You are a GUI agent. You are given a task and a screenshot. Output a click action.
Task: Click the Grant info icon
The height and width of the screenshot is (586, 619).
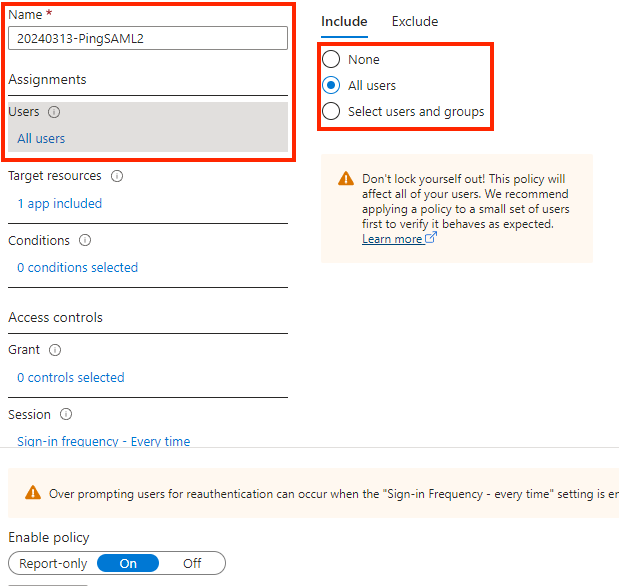pos(55,350)
